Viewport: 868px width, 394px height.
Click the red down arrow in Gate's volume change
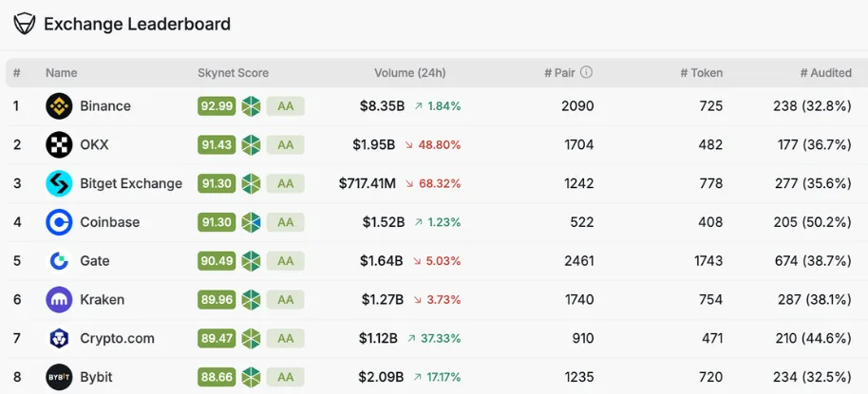[417, 261]
